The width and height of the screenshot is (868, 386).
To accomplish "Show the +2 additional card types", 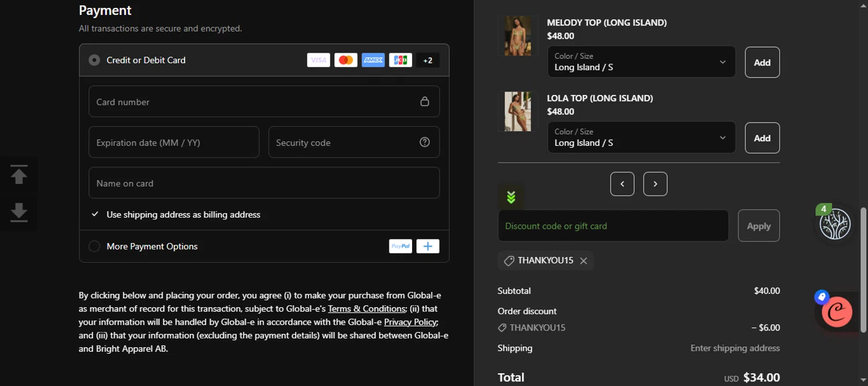I will (428, 60).
